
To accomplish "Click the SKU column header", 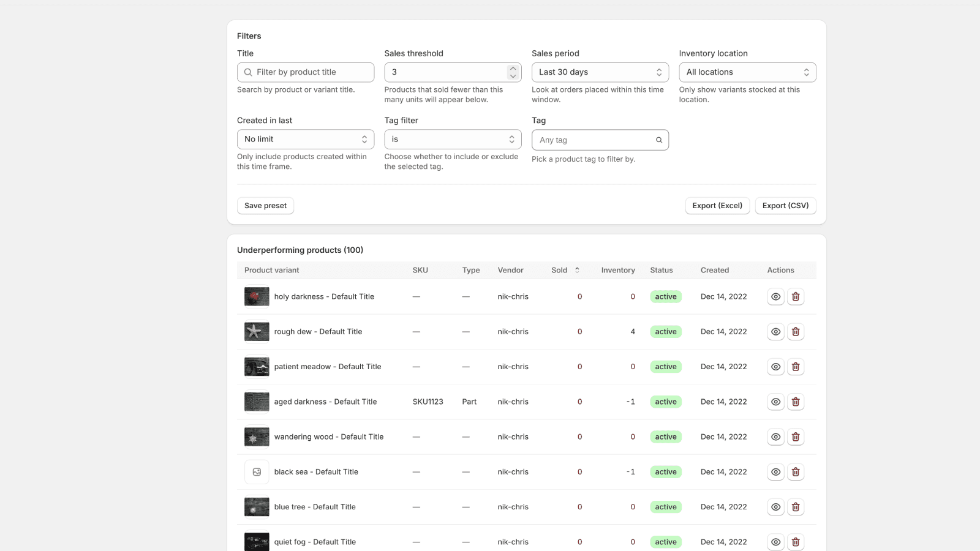I will (x=420, y=270).
